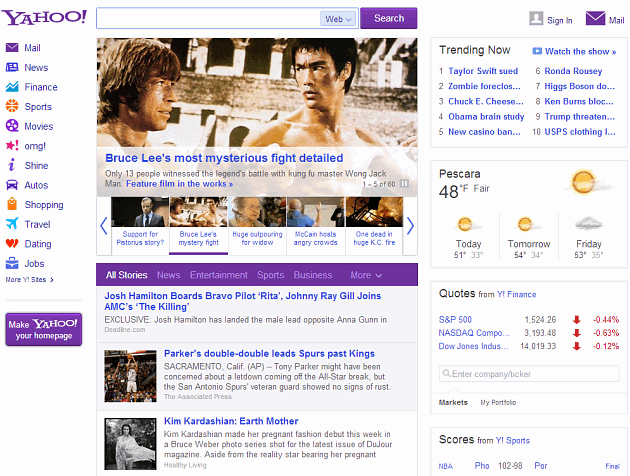Open Watch the show link
630x476 pixels.
pyautogui.click(x=580, y=51)
